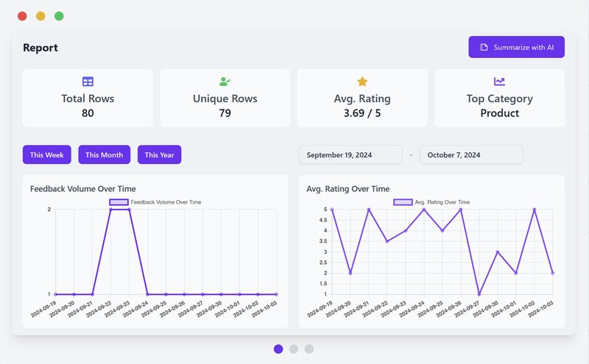Image resolution: width=589 pixels, height=364 pixels.
Task: Click the document icon in Summarize button
Action: click(x=484, y=47)
